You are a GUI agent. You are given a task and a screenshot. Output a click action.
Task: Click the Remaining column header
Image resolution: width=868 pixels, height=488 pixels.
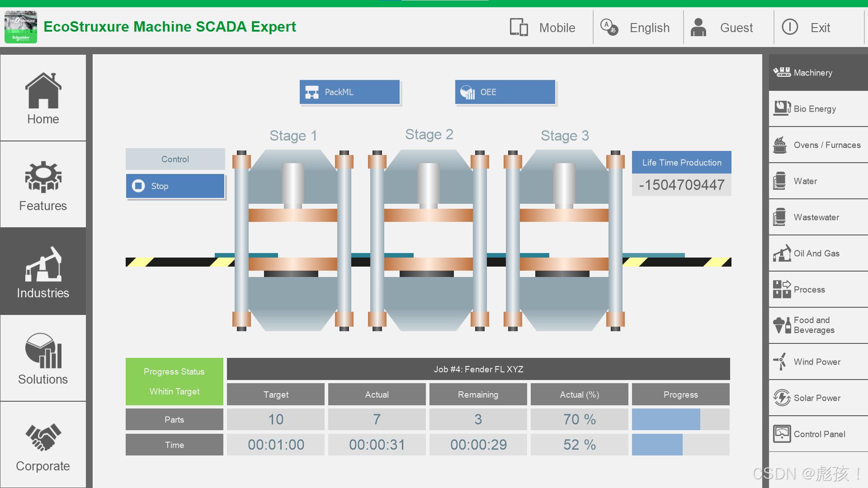click(478, 394)
